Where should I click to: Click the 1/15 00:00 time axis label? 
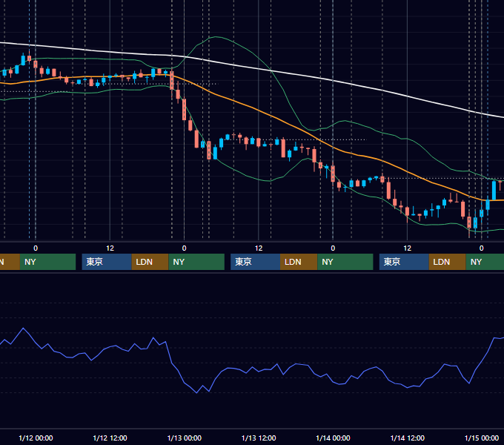tap(482, 438)
